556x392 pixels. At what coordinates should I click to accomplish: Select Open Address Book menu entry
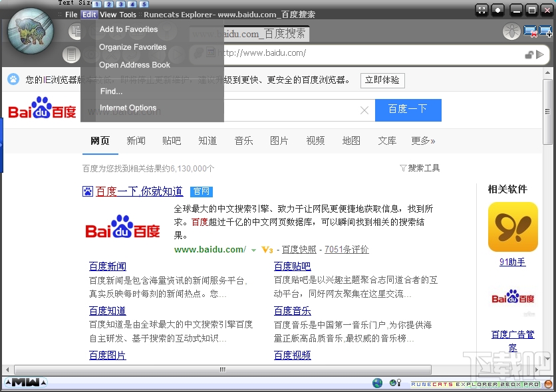(x=134, y=65)
